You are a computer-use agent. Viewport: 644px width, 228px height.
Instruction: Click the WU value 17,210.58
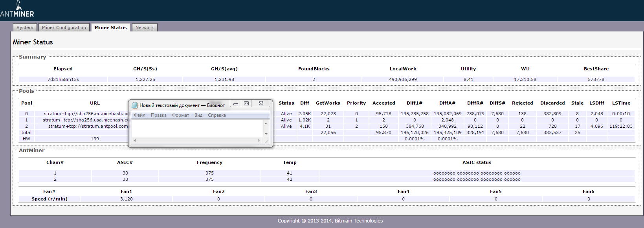click(525, 79)
